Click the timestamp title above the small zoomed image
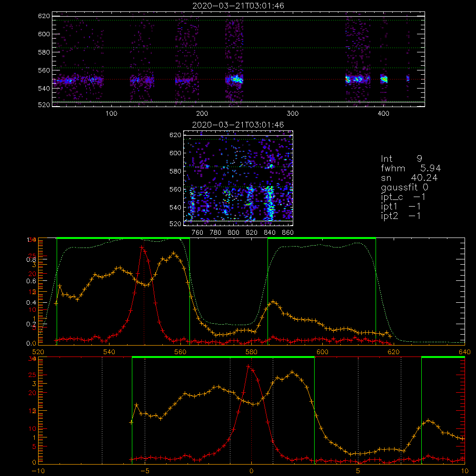The image size is (476, 476). point(238,125)
